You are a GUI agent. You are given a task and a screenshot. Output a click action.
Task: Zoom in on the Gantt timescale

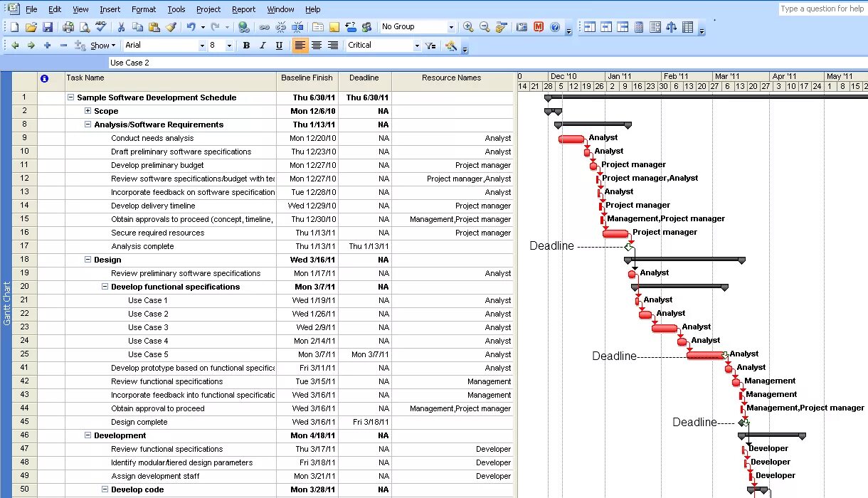click(x=468, y=27)
